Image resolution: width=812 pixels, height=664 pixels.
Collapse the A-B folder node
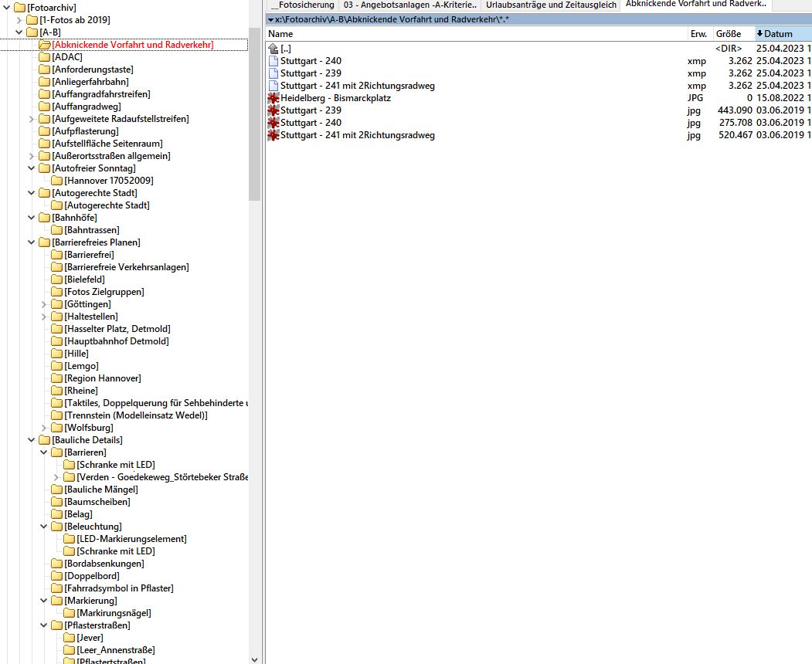[x=19, y=32]
